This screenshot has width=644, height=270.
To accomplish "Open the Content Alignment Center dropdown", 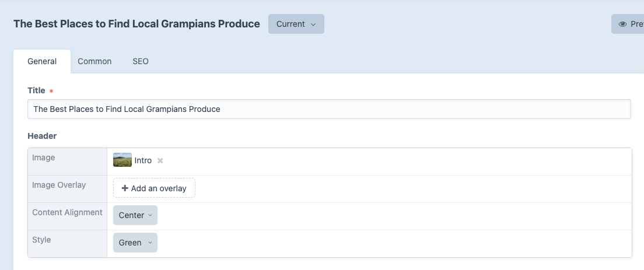I will coord(135,215).
